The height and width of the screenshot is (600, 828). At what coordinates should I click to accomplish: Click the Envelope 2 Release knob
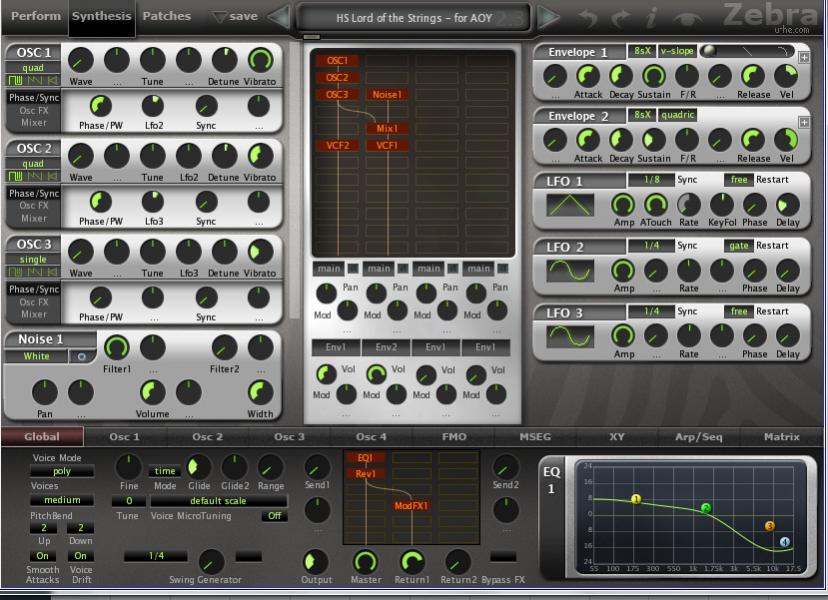(753, 140)
